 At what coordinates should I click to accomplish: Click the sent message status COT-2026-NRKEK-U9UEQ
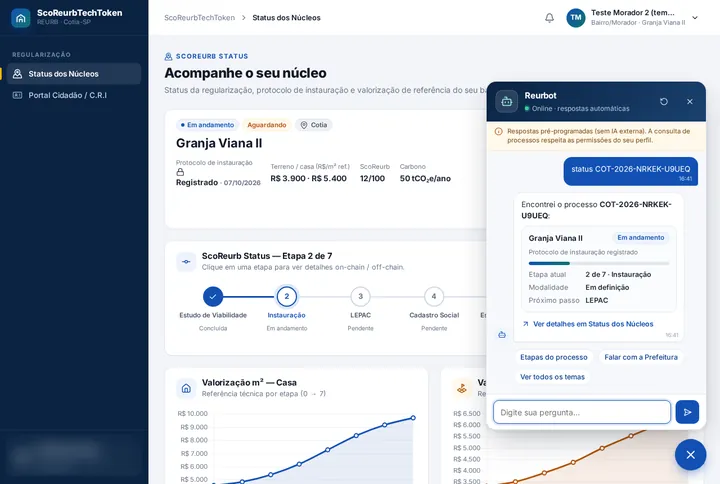tap(630, 171)
